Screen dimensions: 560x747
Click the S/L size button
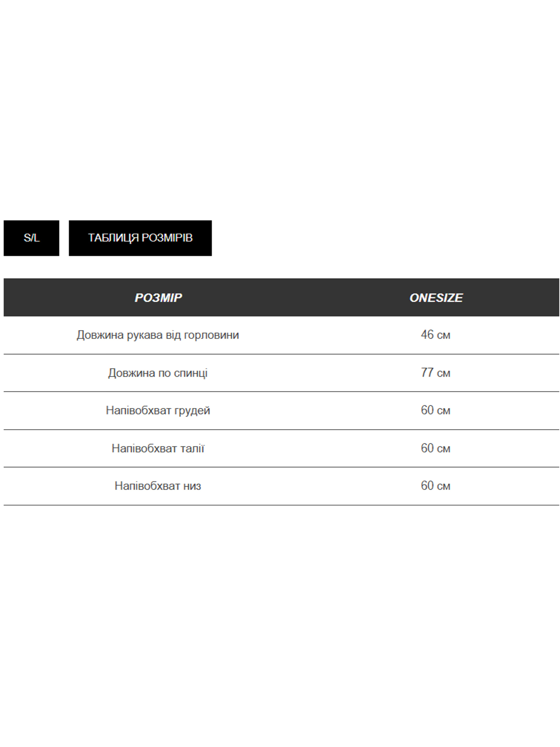(x=32, y=238)
